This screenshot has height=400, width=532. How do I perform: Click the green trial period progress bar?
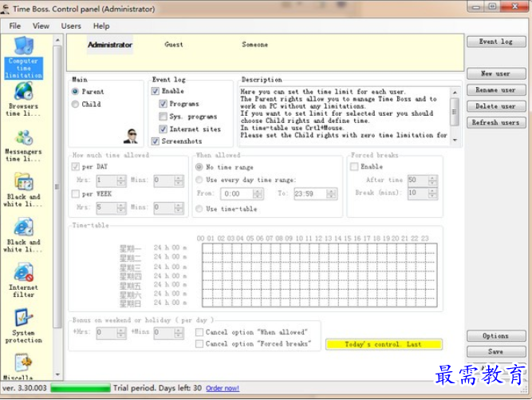tap(81, 388)
